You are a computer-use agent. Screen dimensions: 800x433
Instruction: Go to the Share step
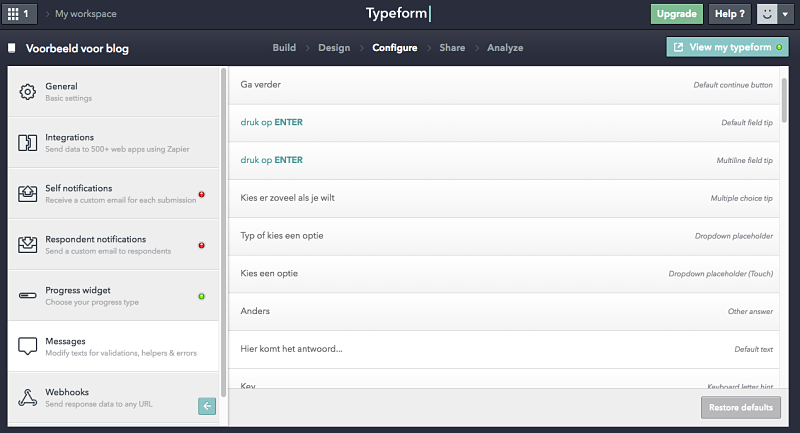coord(452,47)
